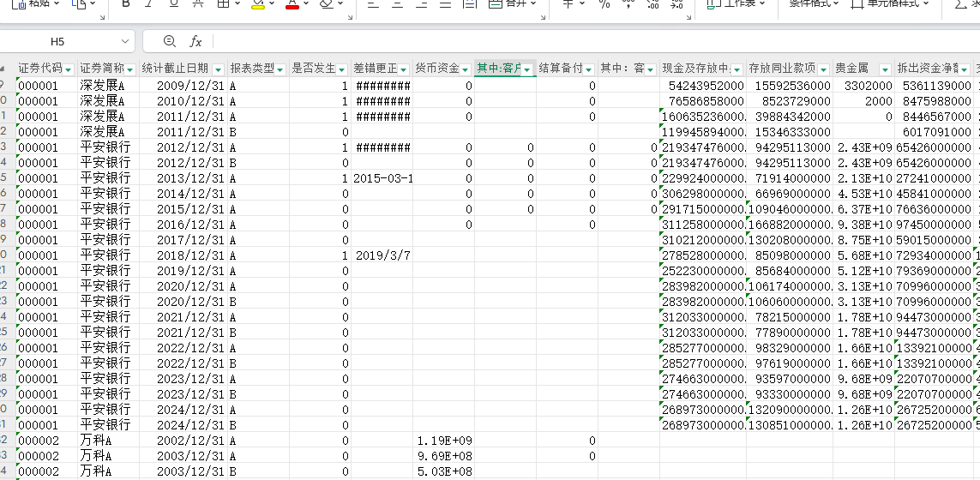Click the copy icon
The image size is (980, 480).
(79, 3)
